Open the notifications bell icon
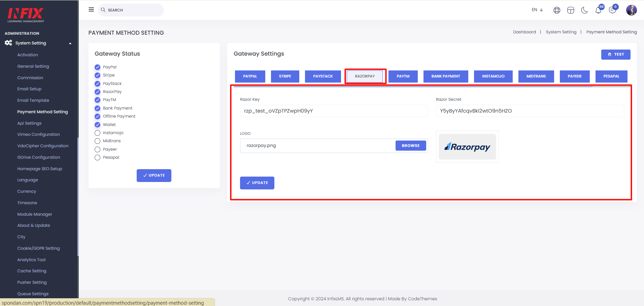The height and width of the screenshot is (306, 644). coord(598,10)
